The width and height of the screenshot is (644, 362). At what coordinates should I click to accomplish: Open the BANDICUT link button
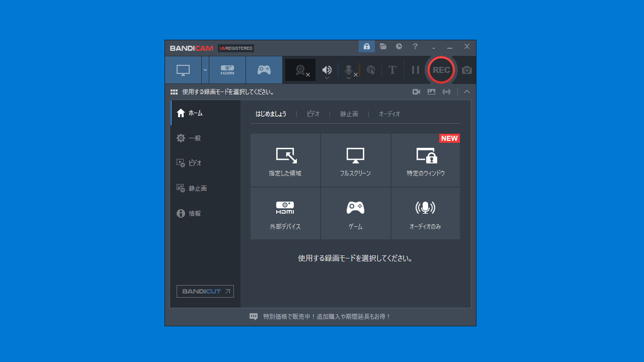point(205,292)
